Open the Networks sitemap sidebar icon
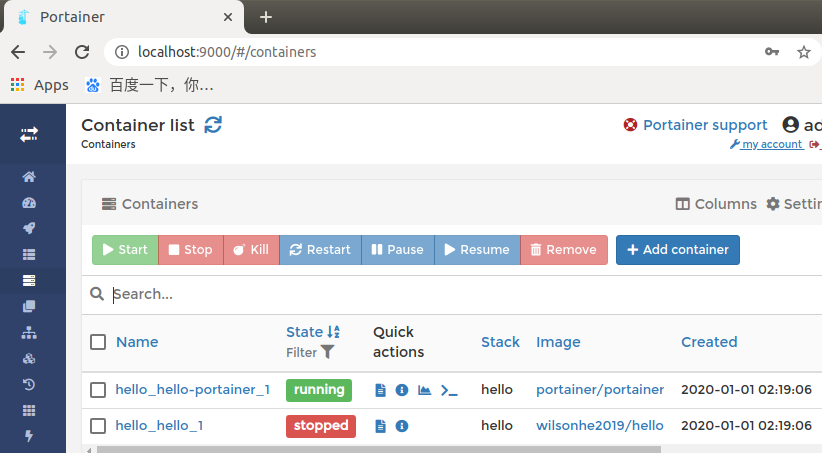This screenshot has width=822, height=453. click(x=29, y=332)
